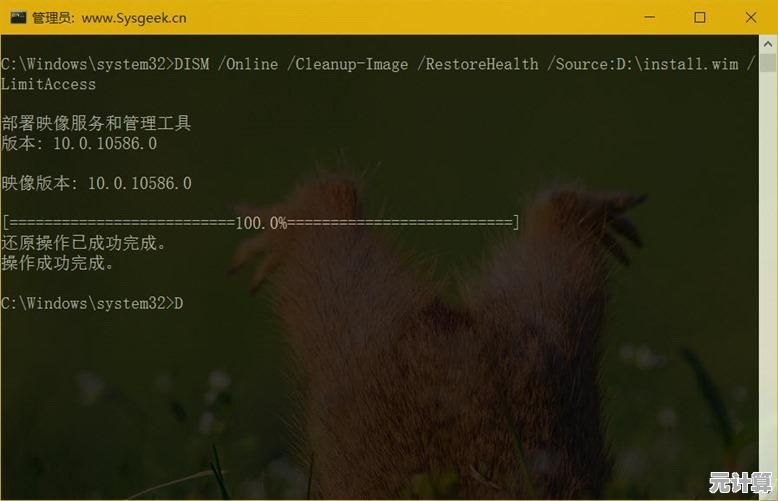Screen dimensions: 778x501
Task: Close the administrator Command Prompt window
Action: [x=751, y=17]
